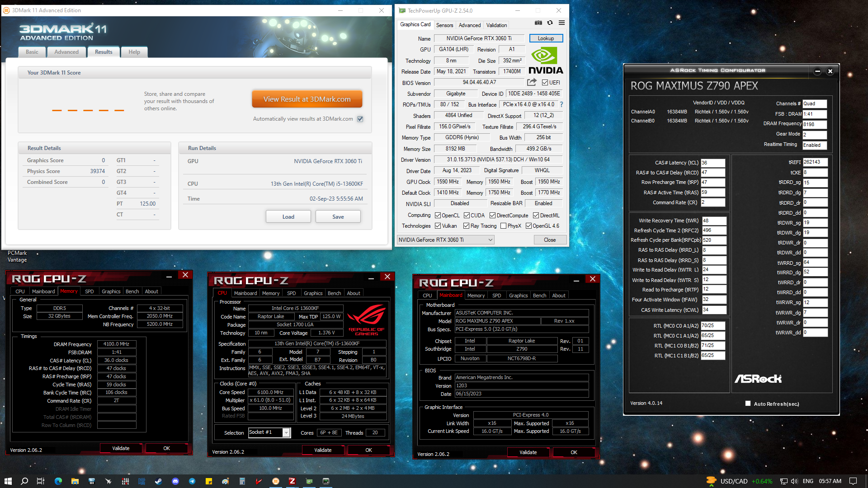Viewport: 868px width, 488px height.
Task: Open the Windows Start menu
Action: click(x=8, y=481)
